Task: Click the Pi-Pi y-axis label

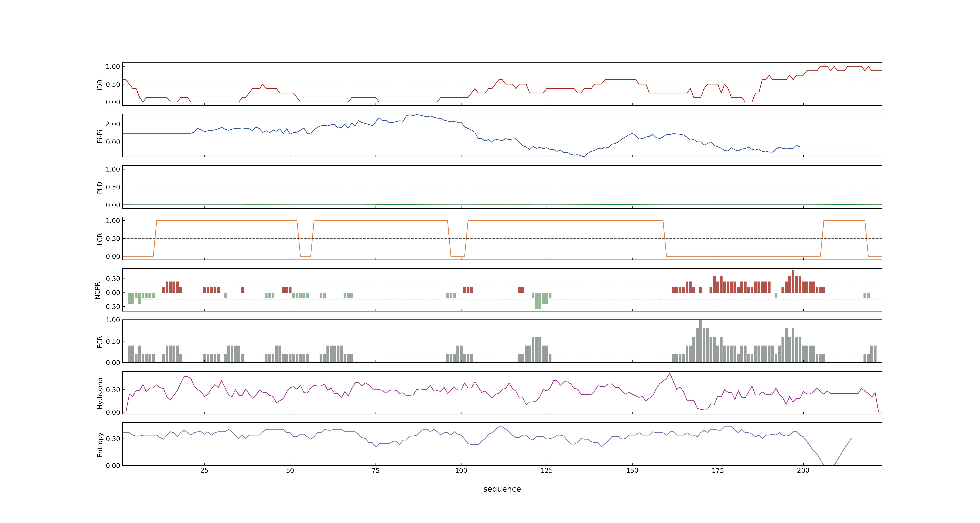Action: click(100, 136)
